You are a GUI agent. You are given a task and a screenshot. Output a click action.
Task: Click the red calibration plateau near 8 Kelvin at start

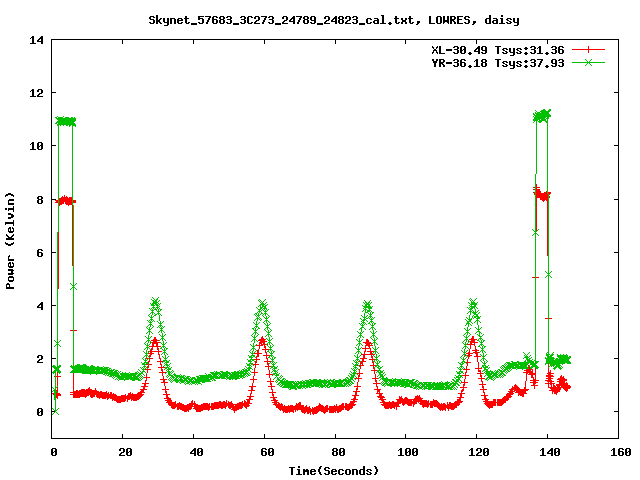(x=66, y=200)
